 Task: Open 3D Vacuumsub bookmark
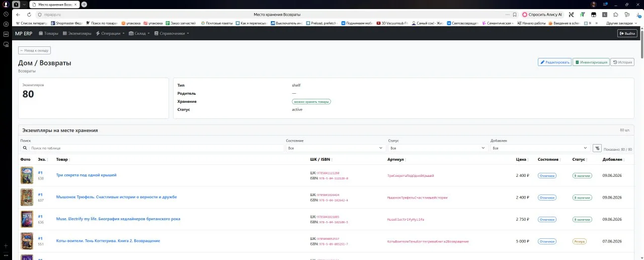(392, 23)
